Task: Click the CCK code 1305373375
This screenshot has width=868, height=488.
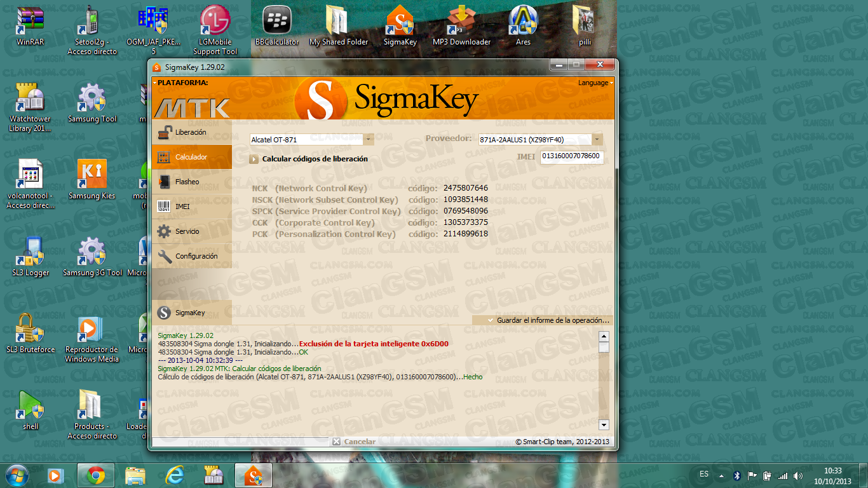Action: tap(466, 222)
